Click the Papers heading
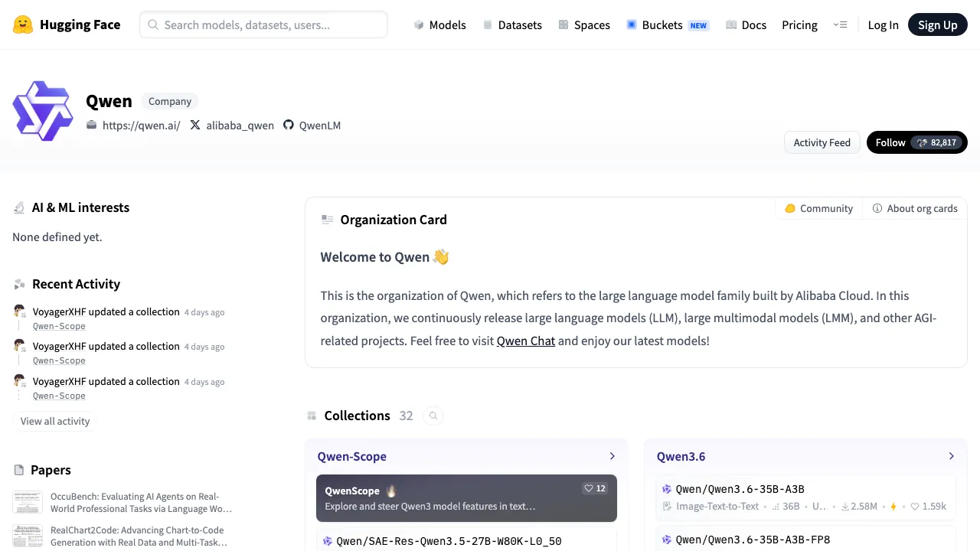The image size is (980, 551). (51, 470)
